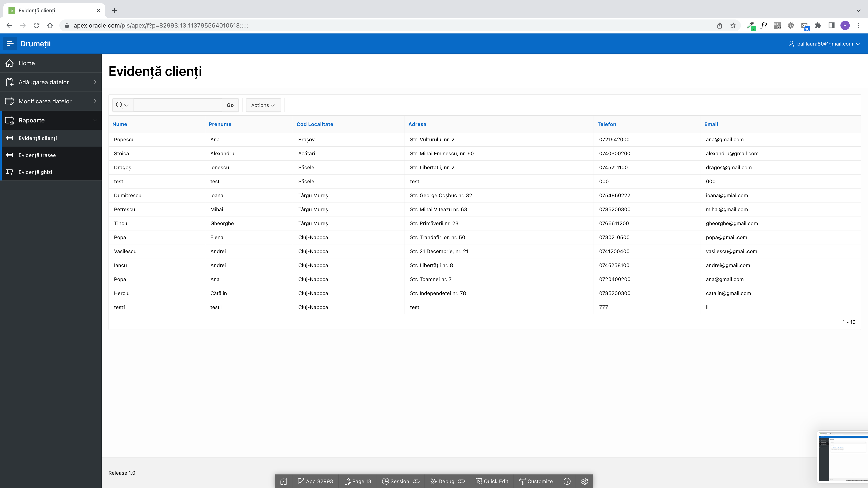This screenshot has height=488, width=868.
Task: Click the Home icon in the developer toolbar
Action: [283, 481]
